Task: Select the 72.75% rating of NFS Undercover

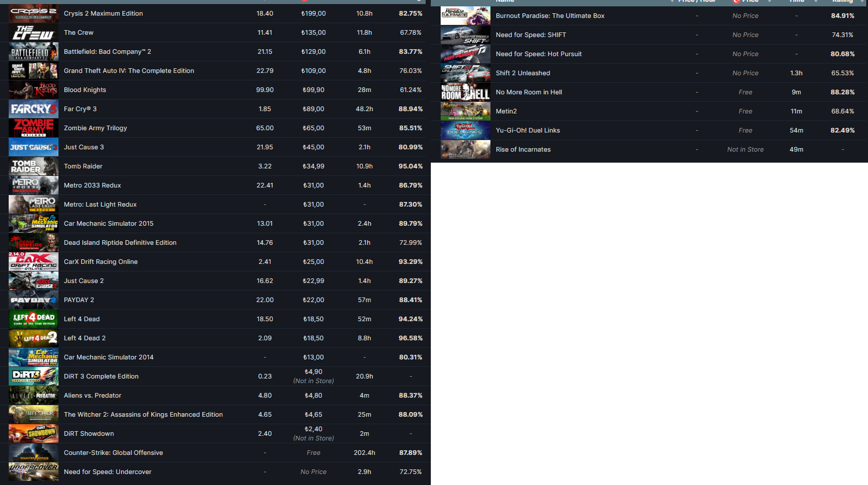Action: pyautogui.click(x=411, y=472)
